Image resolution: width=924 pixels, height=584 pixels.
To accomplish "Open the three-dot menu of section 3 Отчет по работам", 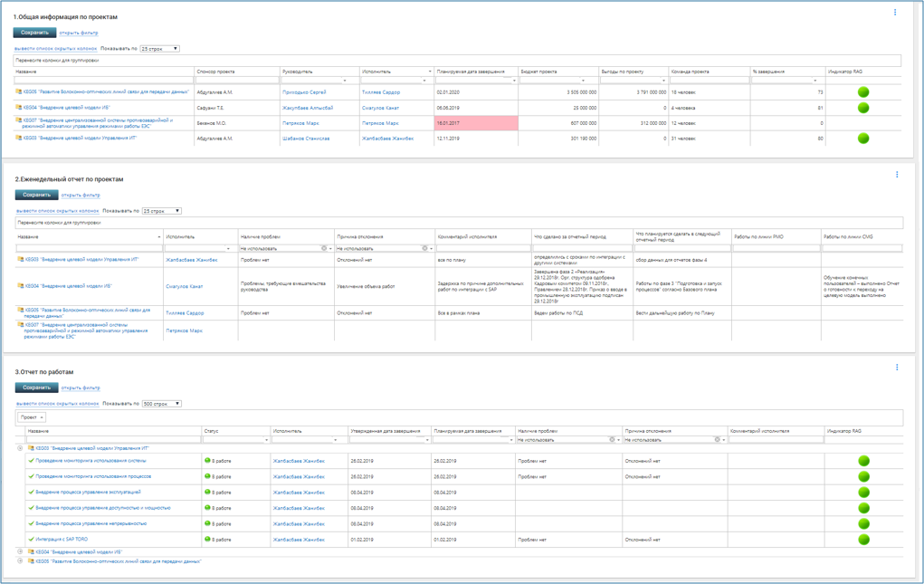I will 897,367.
